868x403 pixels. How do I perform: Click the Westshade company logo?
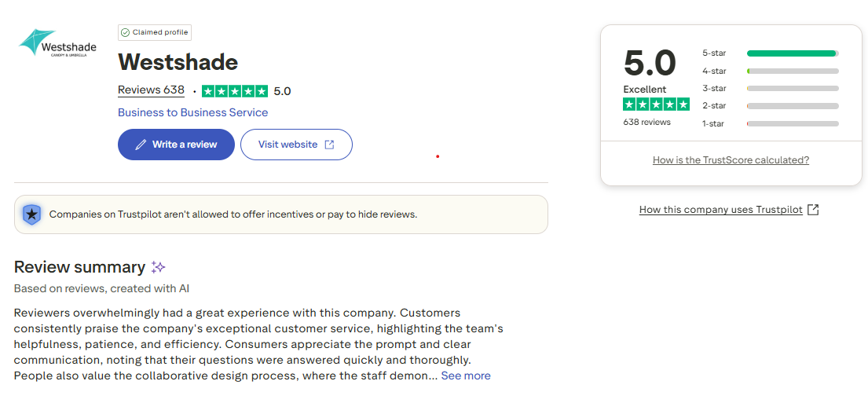[x=57, y=44]
